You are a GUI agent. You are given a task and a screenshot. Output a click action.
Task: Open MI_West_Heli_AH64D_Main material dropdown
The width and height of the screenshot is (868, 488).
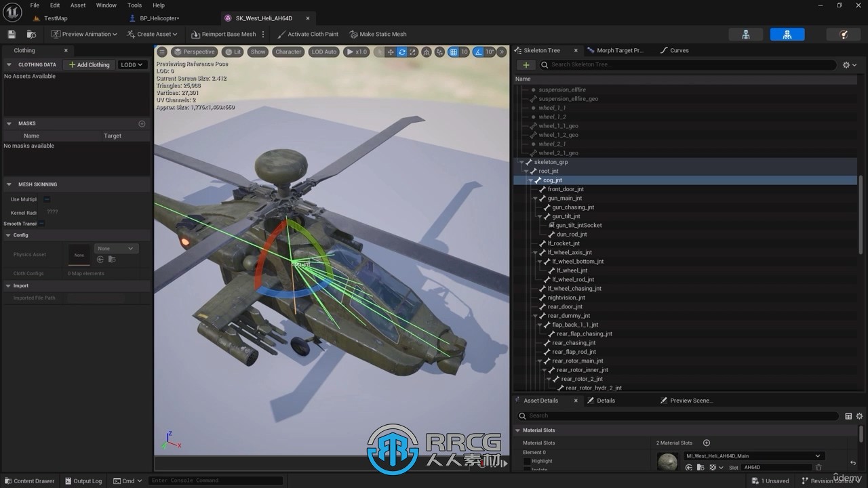coord(753,456)
